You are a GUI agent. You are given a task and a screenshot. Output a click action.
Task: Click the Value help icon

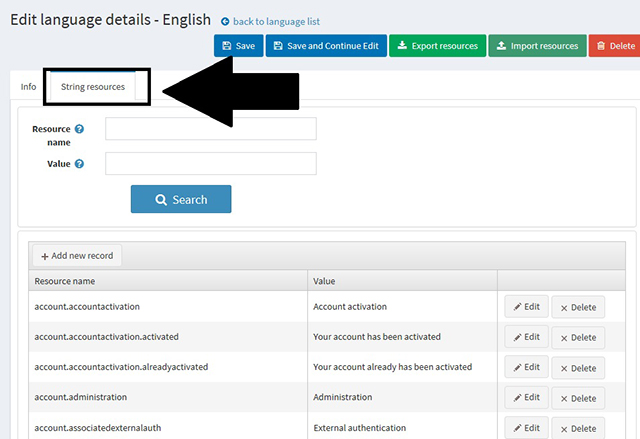pos(80,164)
